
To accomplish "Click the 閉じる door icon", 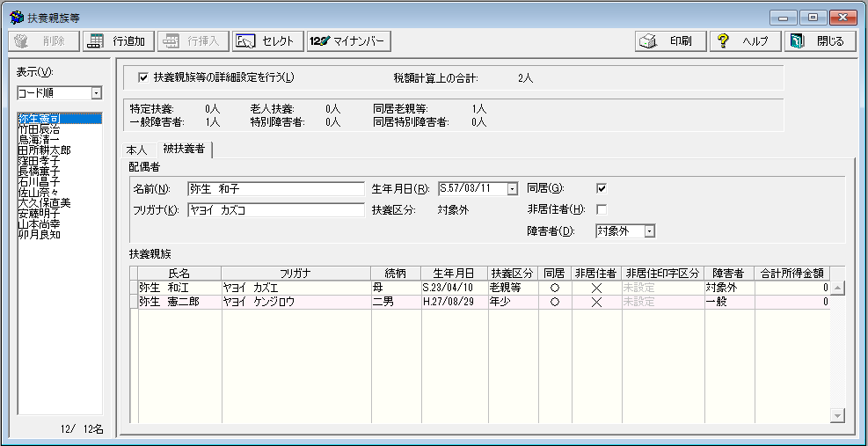I will click(x=797, y=41).
